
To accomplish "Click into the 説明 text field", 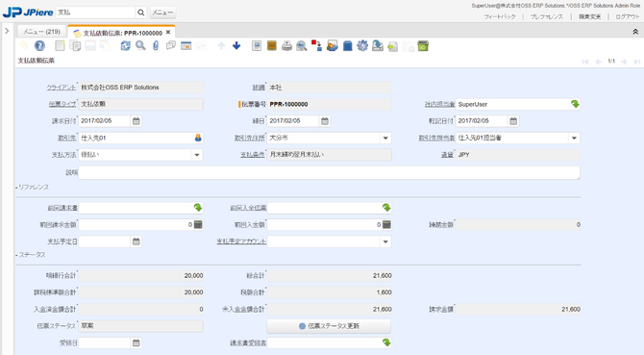I will pyautogui.click(x=329, y=172).
